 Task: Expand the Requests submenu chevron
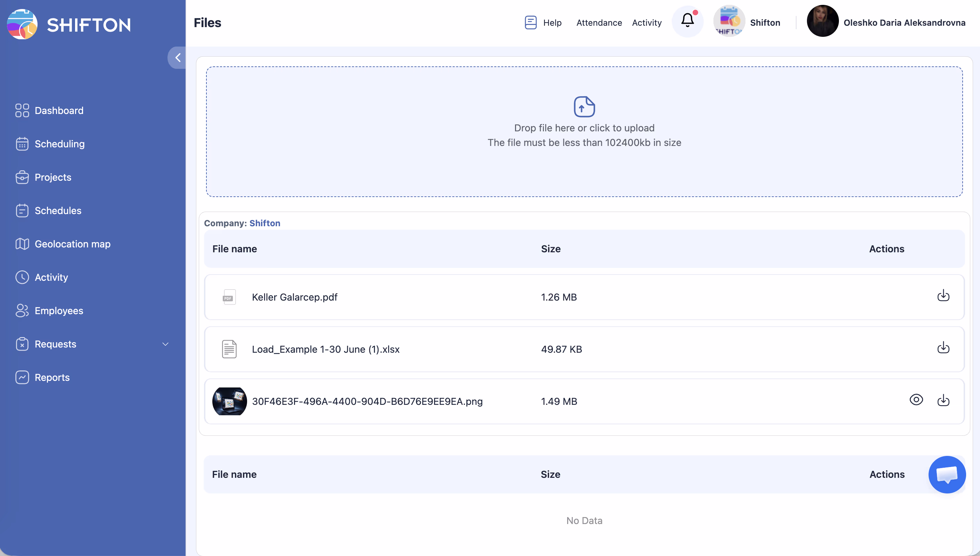coord(165,344)
